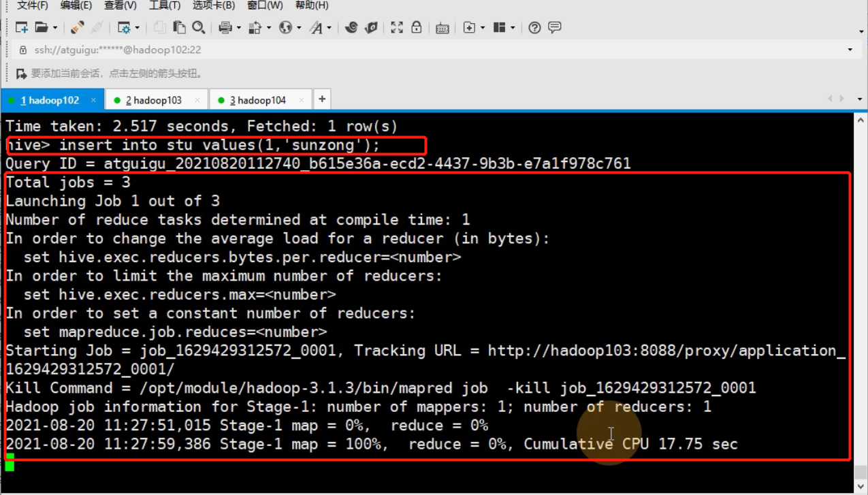Click the Full Screen arrows icon
Viewport: 868px width, 495px height.
pyautogui.click(x=397, y=27)
